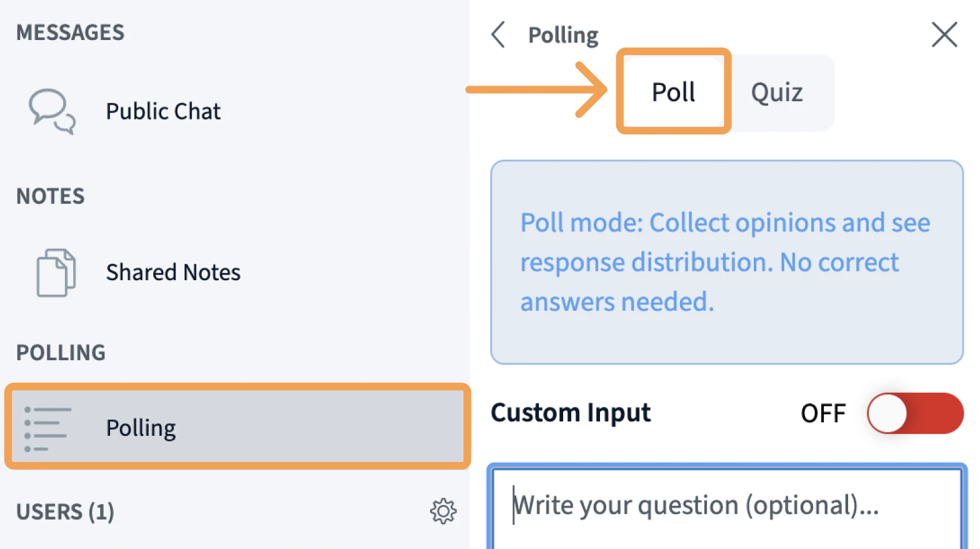Close the Polling panel with the X

[x=944, y=35]
